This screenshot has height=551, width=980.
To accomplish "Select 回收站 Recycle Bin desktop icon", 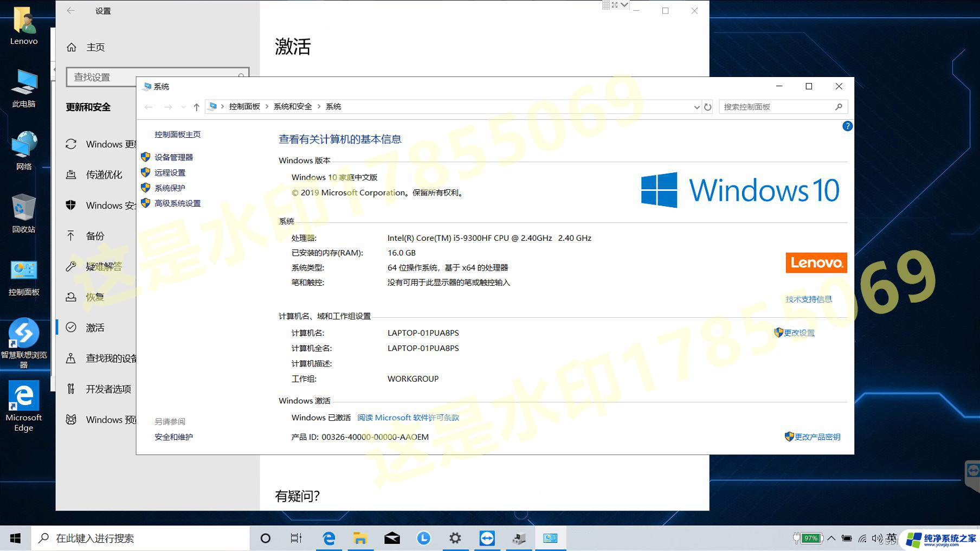I will point(24,213).
